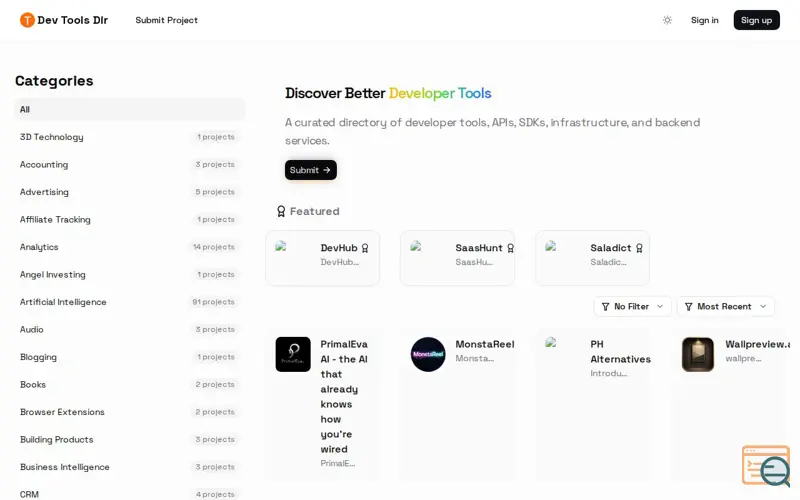Image resolution: width=800 pixels, height=500 pixels.
Task: Open the 3D Technology category
Action: [x=130, y=137]
